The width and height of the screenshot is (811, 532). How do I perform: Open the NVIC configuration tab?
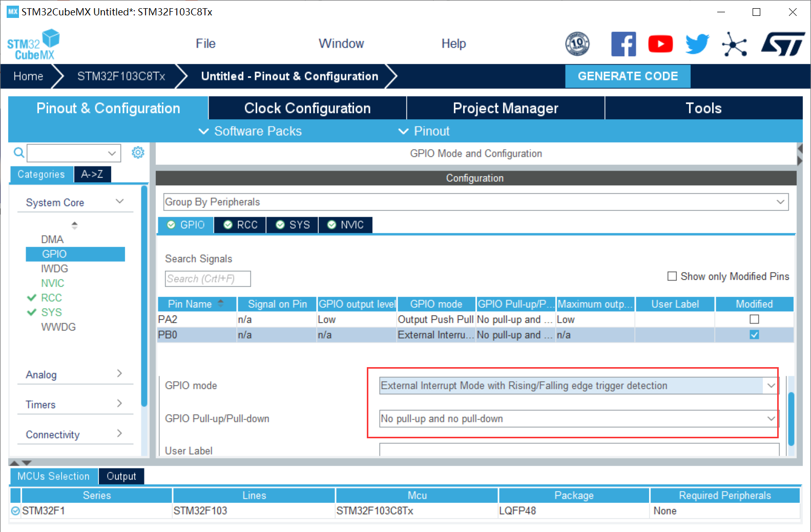click(345, 225)
